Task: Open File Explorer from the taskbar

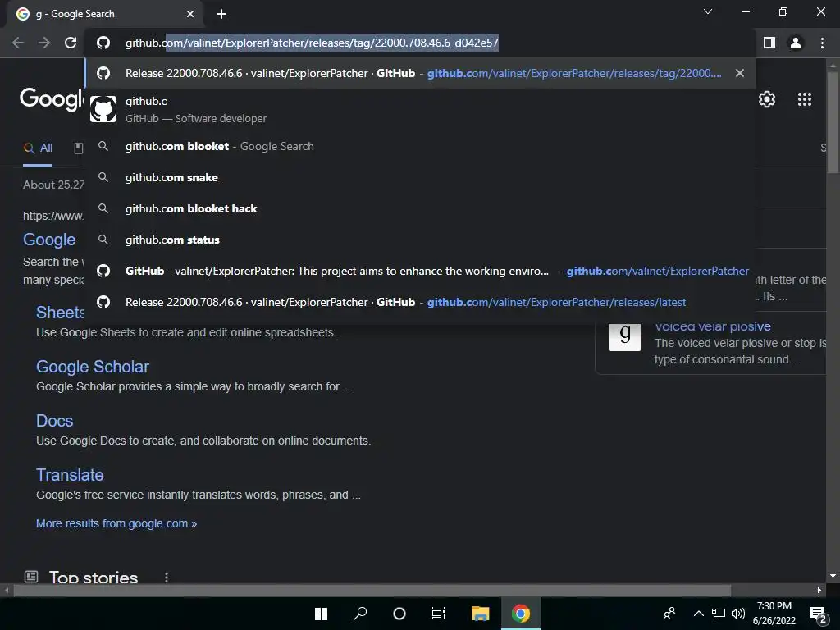Action: [x=480, y=614]
